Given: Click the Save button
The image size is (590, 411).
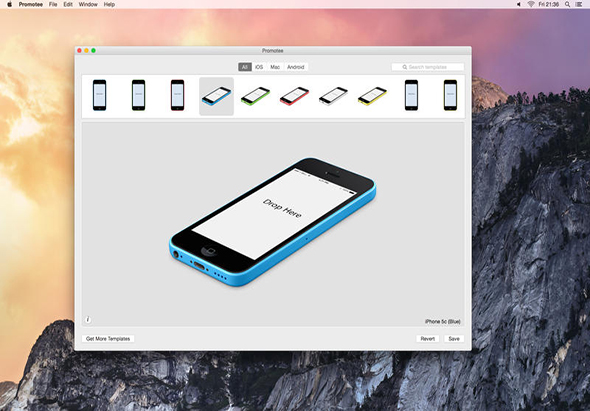Looking at the screenshot, I should tap(454, 339).
